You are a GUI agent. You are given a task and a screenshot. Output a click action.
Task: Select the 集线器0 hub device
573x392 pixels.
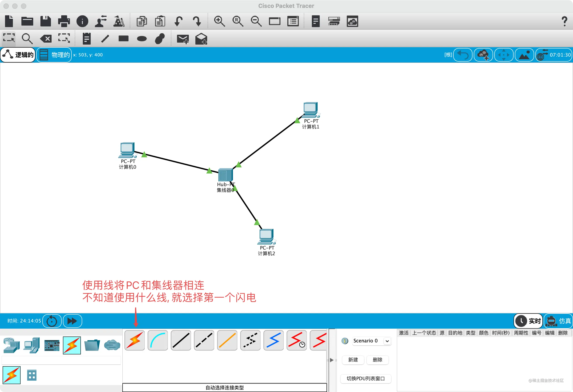point(225,175)
